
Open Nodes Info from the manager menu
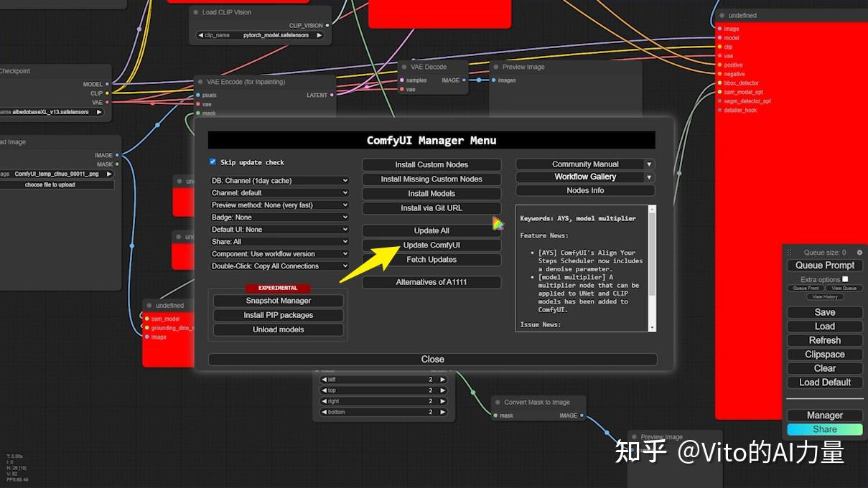pos(585,190)
